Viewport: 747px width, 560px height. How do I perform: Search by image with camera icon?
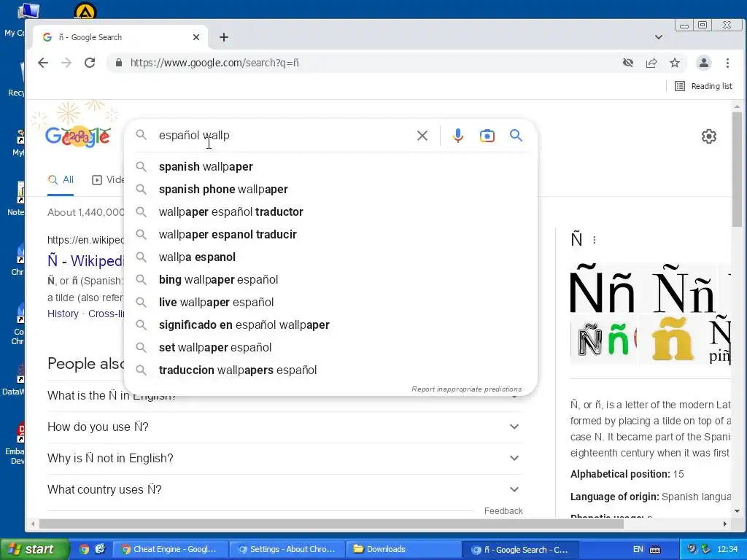pos(487,136)
